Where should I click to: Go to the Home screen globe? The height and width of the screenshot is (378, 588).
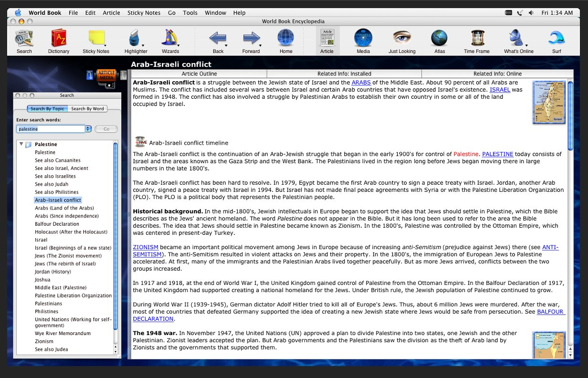285,38
